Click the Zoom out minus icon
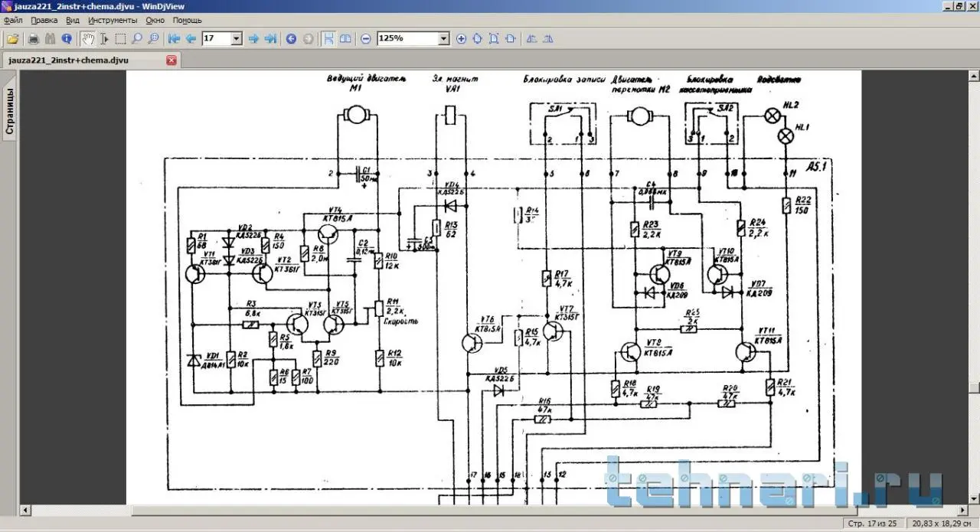This screenshot has width=980, height=532. point(366,38)
